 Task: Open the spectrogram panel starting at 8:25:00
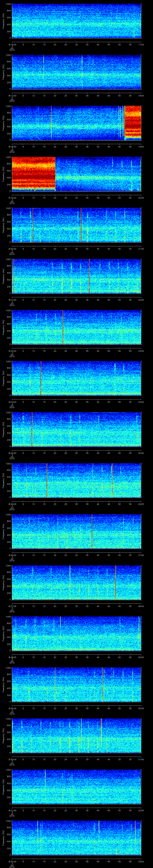(76, 481)
